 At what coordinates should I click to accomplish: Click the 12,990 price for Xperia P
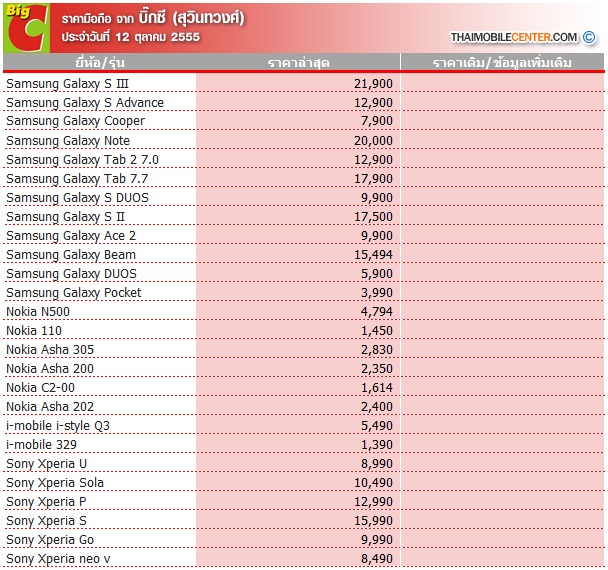tap(373, 502)
